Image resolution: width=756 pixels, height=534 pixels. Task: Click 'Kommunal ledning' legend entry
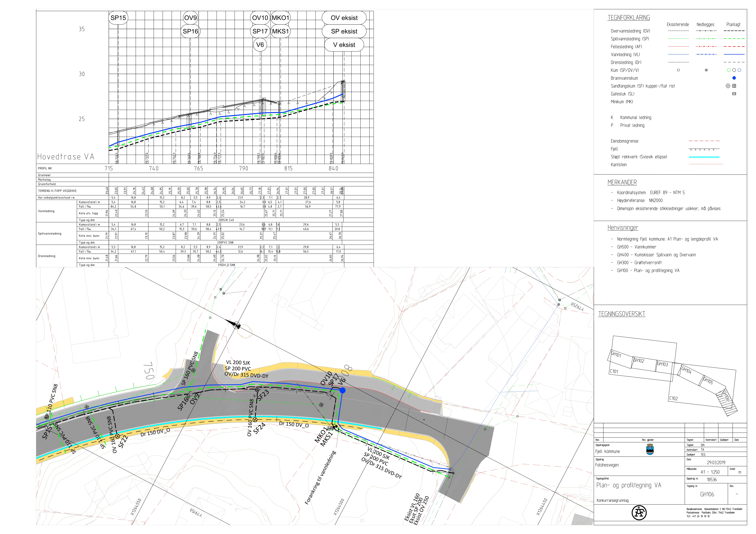tap(635, 118)
